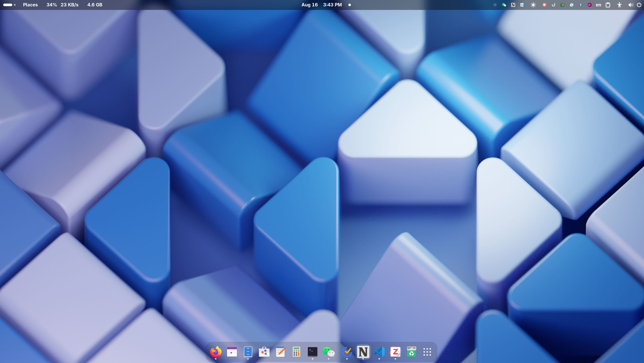The image size is (644, 363).
Task: Switch to Notion in the dock
Action: [x=363, y=352]
